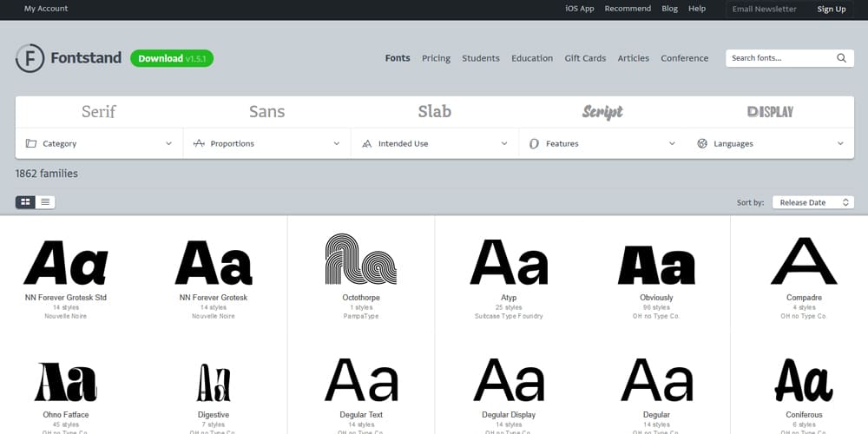Open the Fonts navigation item
The image size is (868, 434).
pyautogui.click(x=398, y=58)
